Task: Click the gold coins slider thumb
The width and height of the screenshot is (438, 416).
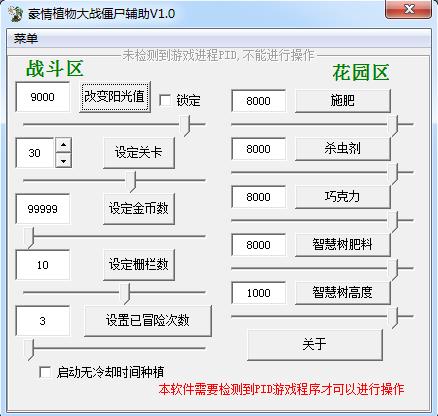Action: (29, 238)
